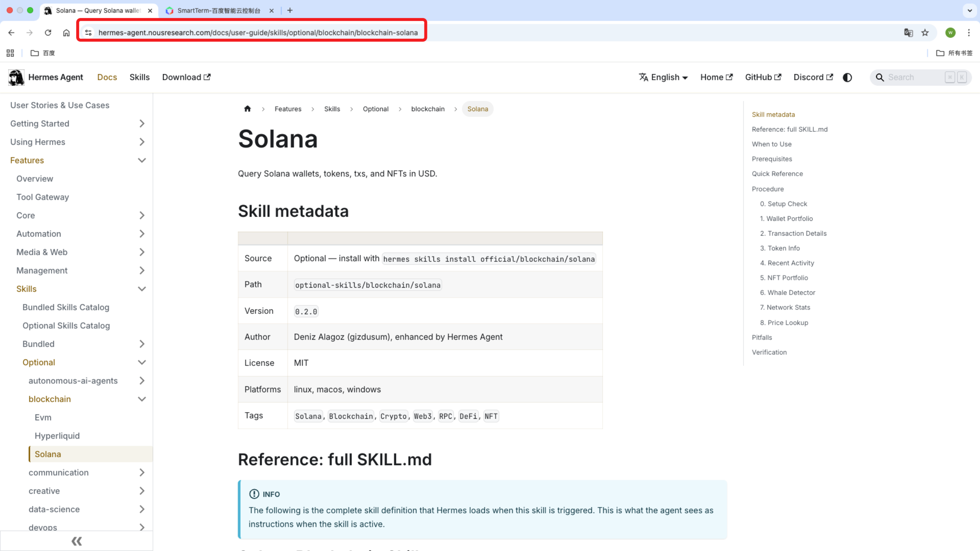Collapse the Features section chevron
This screenshot has width=980, height=551.
pos(142,161)
